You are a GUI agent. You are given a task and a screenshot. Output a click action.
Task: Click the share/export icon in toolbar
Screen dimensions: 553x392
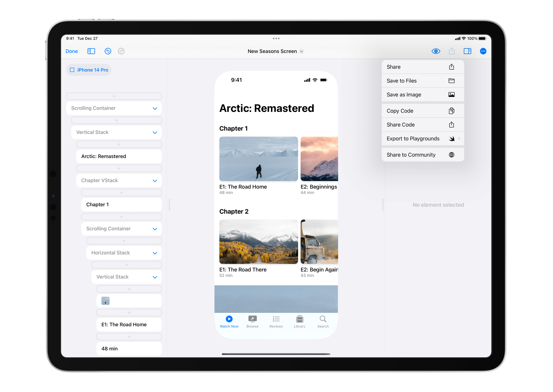[x=451, y=51]
